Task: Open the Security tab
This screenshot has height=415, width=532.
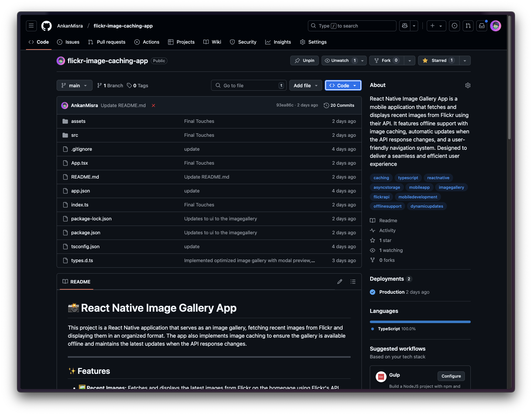Action: click(243, 42)
